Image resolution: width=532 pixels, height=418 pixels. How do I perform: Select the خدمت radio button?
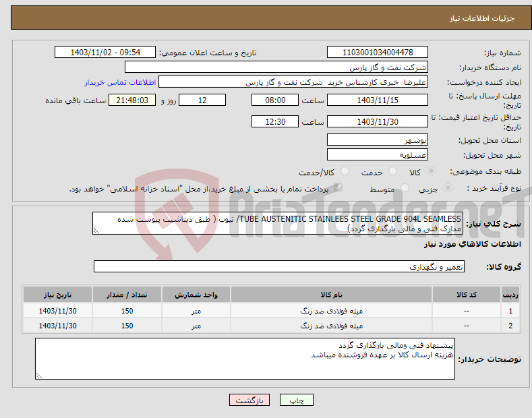tap(392, 171)
